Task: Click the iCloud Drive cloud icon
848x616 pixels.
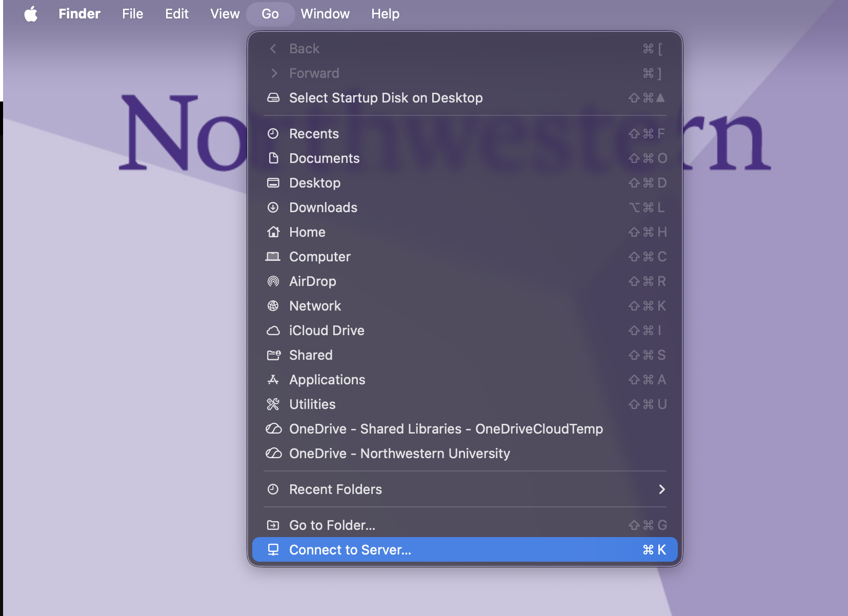Action: coord(273,331)
